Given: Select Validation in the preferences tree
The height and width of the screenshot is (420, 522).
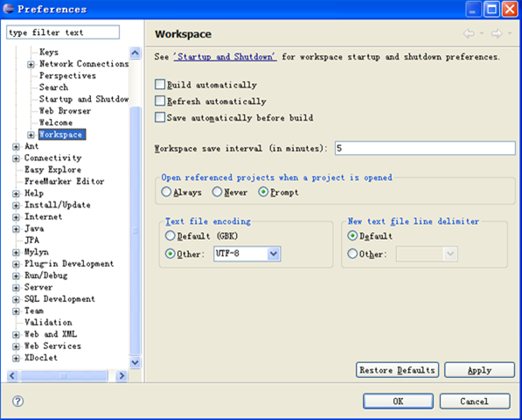Looking at the screenshot, I should [48, 322].
